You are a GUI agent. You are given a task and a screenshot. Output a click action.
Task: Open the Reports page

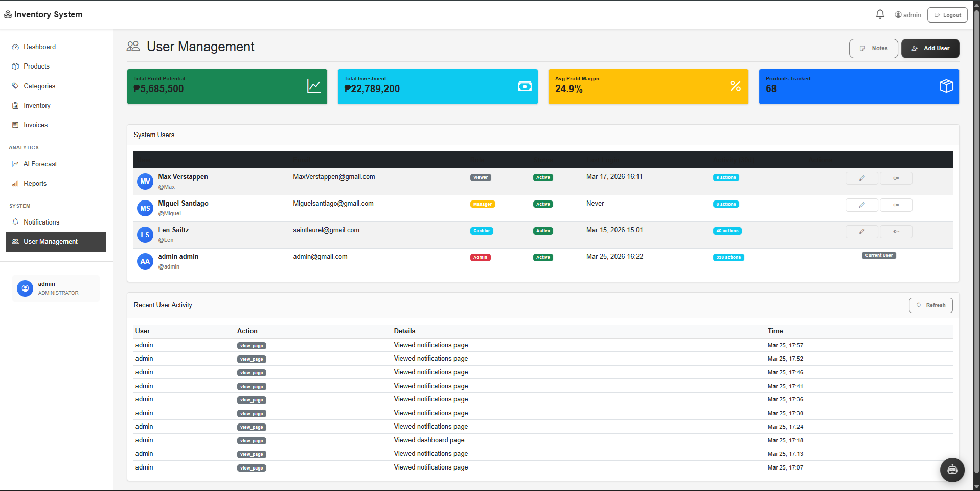34,183
